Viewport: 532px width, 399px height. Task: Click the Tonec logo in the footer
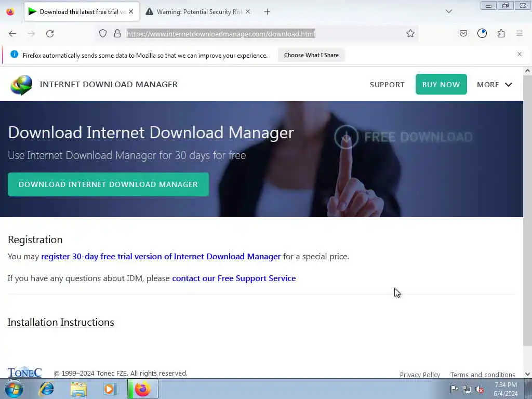click(x=25, y=372)
